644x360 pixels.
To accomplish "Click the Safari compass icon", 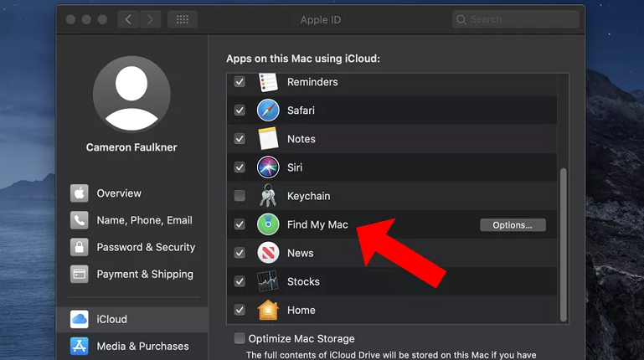I will tap(268, 111).
